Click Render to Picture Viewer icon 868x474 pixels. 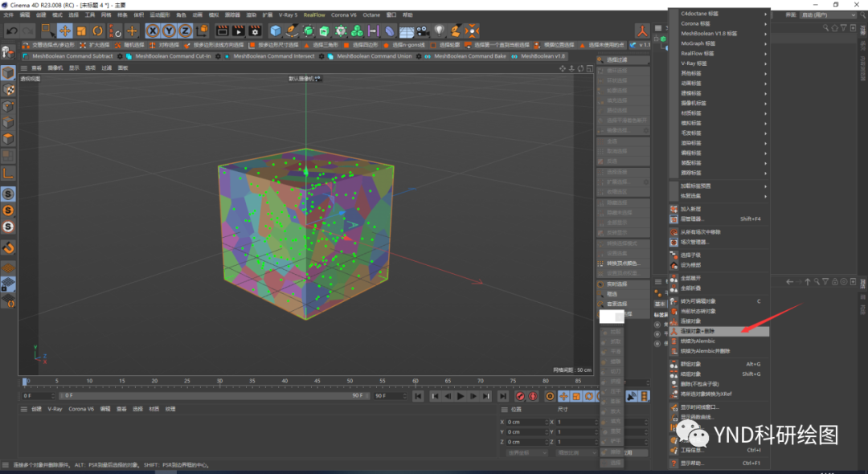point(239,31)
